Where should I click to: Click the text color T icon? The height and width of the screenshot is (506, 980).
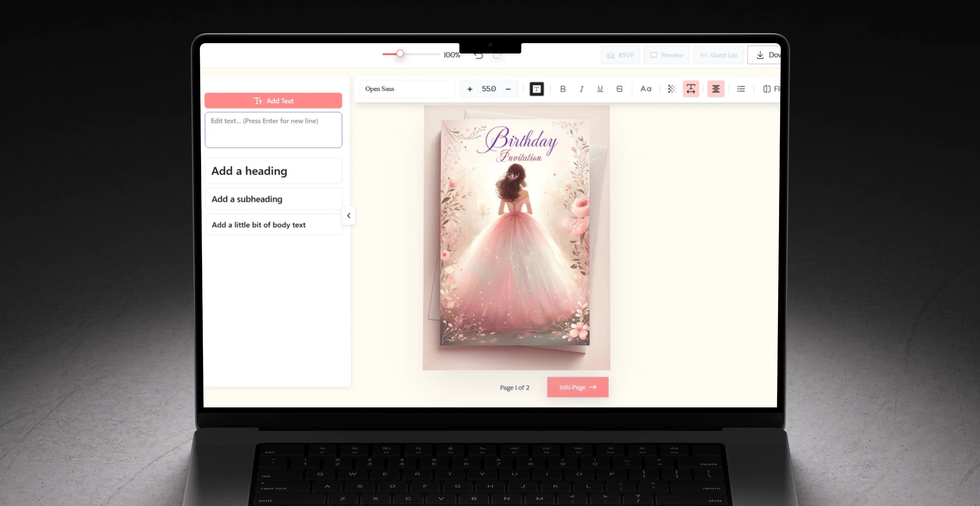coord(536,89)
